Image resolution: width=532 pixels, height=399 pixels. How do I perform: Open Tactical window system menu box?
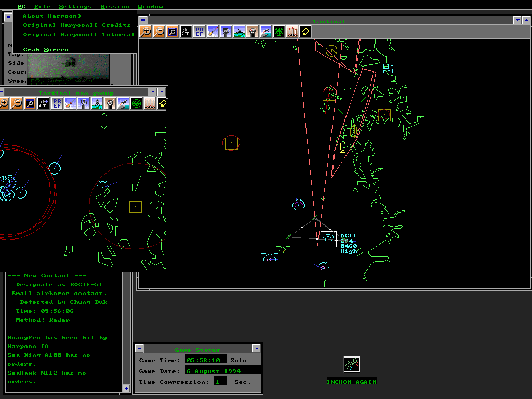tap(143, 20)
